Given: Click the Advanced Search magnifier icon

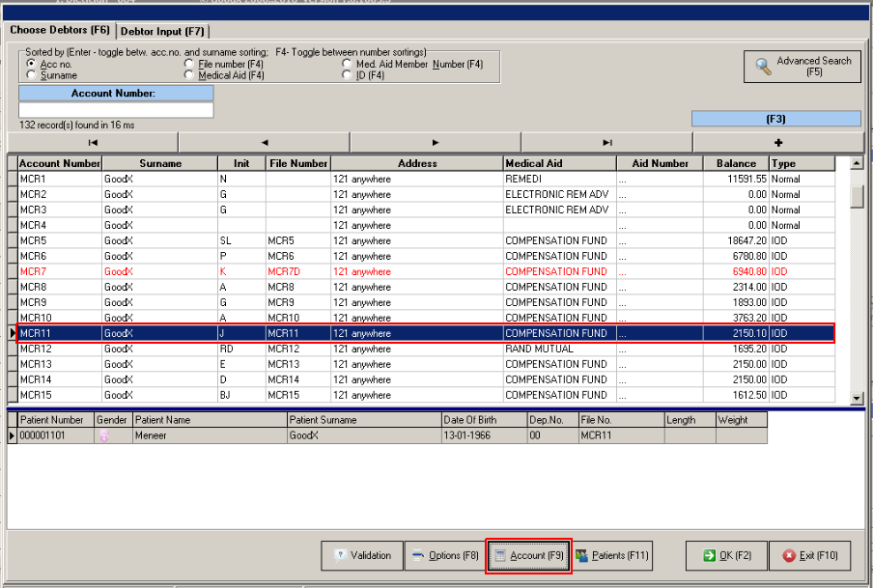Looking at the screenshot, I should (764, 67).
